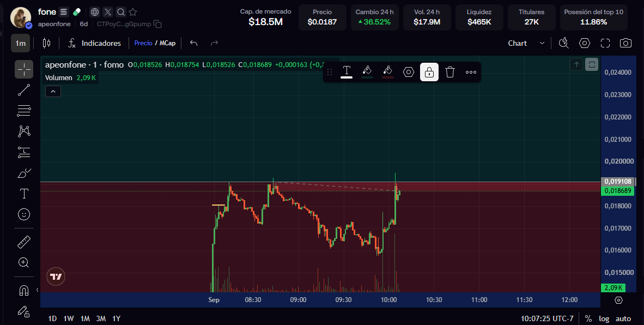Viewport: 644px width, 325px height.
Task: Set the date range to 1Y
Action: pyautogui.click(x=116, y=318)
